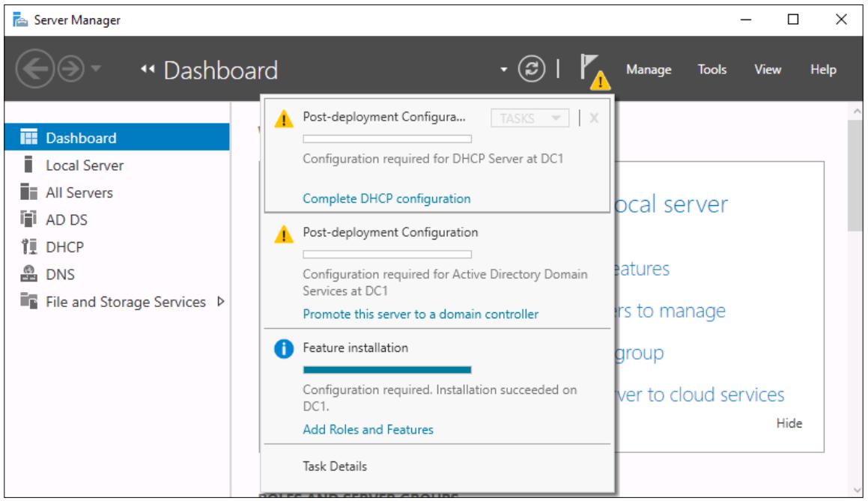Refresh the Server Manager dashboard
868x501 pixels.
point(532,69)
